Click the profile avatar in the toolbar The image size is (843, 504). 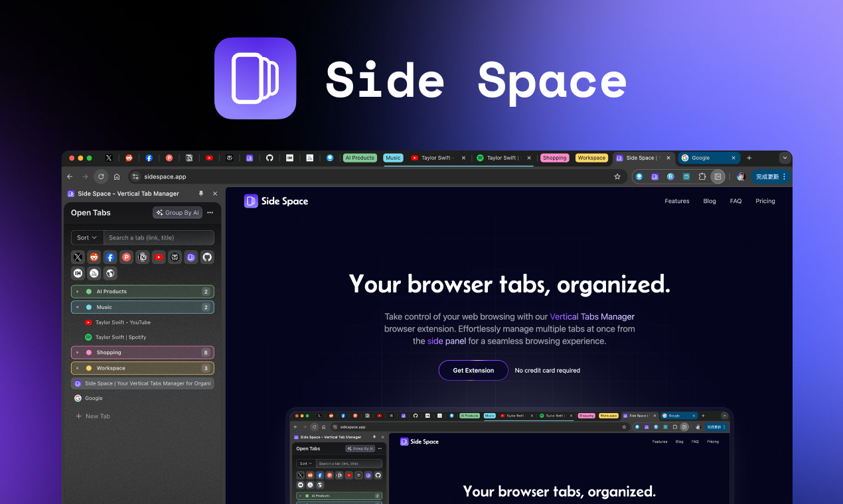pyautogui.click(x=741, y=176)
